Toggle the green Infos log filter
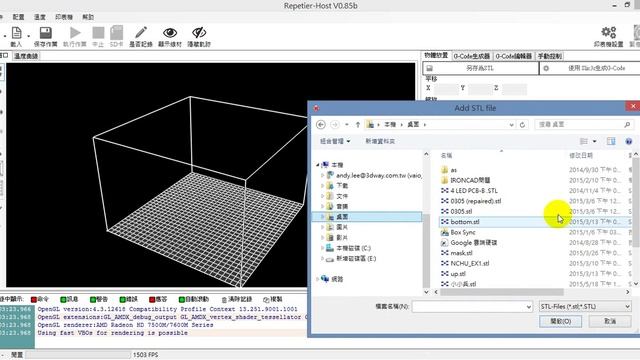This screenshot has width=640, height=360. click(63, 300)
